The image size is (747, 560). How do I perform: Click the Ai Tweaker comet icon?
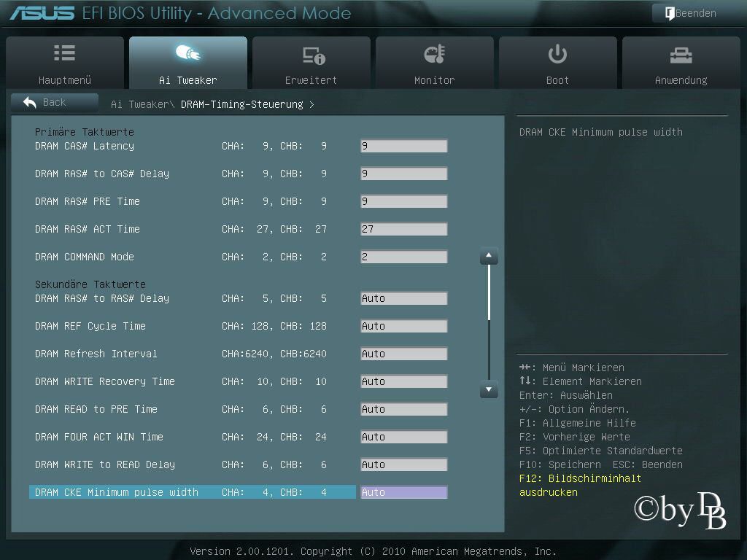[x=188, y=52]
